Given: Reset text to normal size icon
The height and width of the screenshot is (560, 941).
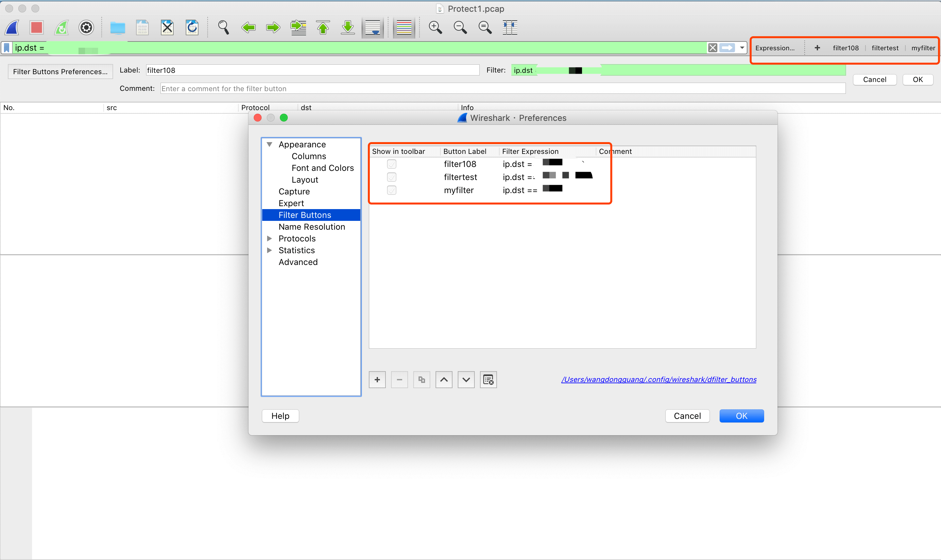Looking at the screenshot, I should click(x=485, y=27).
